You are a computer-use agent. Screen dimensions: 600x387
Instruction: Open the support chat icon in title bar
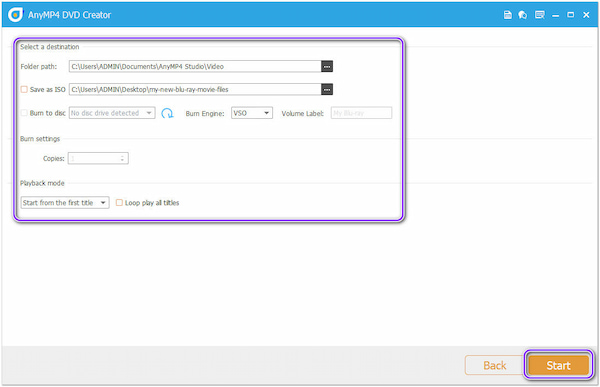pyautogui.click(x=523, y=15)
